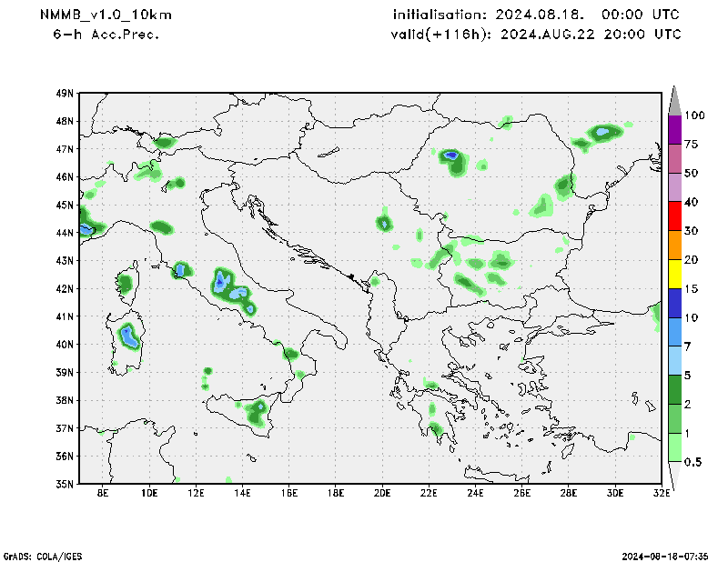Click the 35N latitude axis label

tap(65, 484)
